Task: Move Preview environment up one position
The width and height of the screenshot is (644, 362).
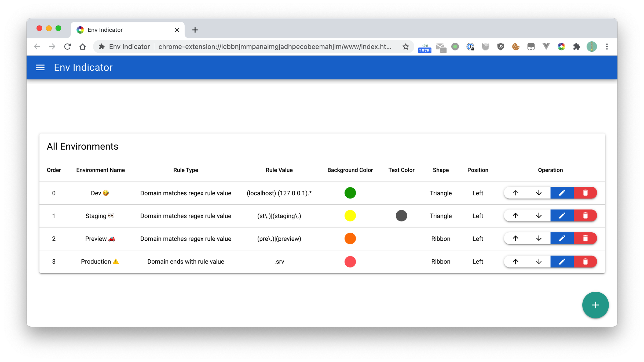Action: [x=515, y=238]
